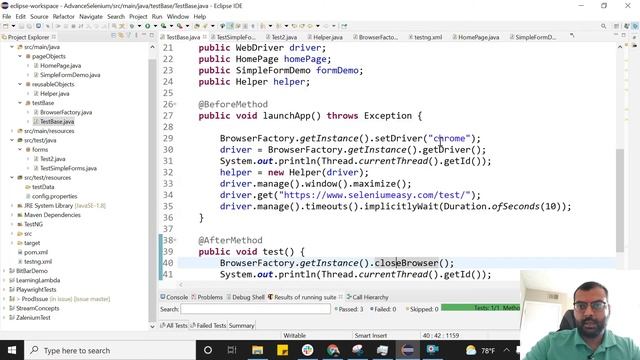Open the Refactor menu
640x360 pixels.
pos(64,16)
